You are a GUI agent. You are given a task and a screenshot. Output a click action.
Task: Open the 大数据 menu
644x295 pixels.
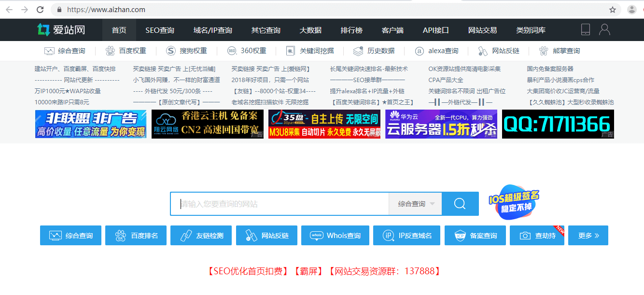pos(310,30)
